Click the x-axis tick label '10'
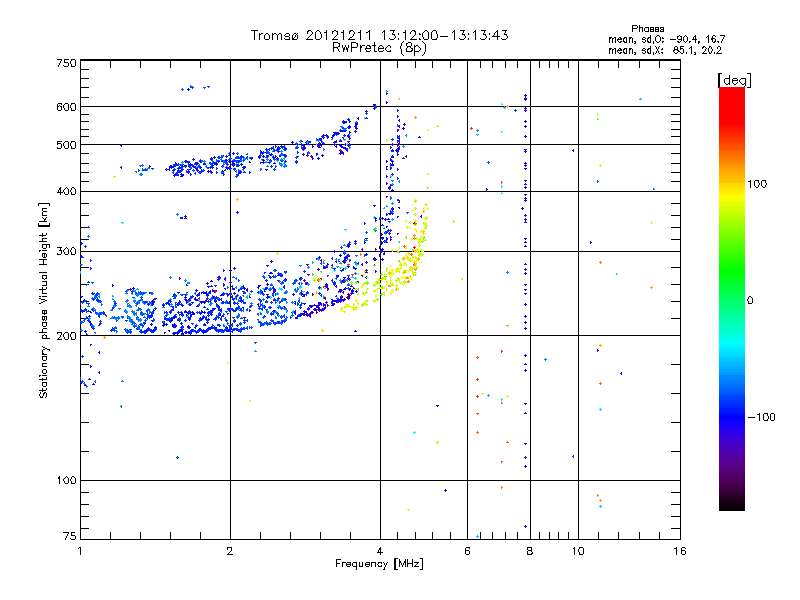Screen dimensions: 800x600 click(578, 551)
